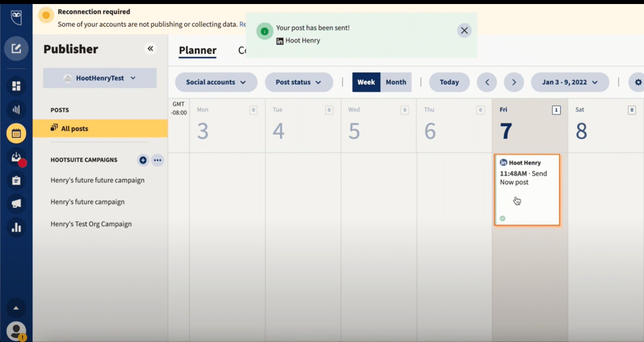Dismiss the post sent notification

464,31
